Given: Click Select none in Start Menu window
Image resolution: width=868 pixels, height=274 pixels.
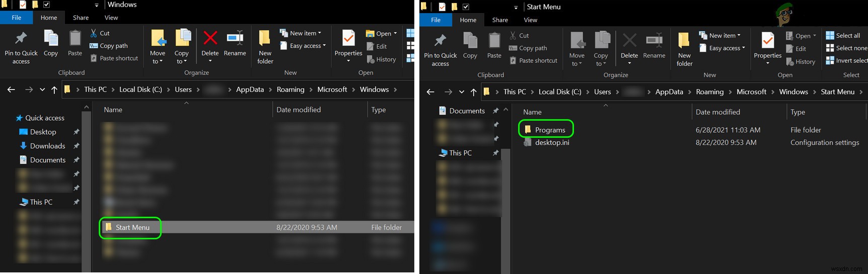Looking at the screenshot, I should click(x=846, y=48).
